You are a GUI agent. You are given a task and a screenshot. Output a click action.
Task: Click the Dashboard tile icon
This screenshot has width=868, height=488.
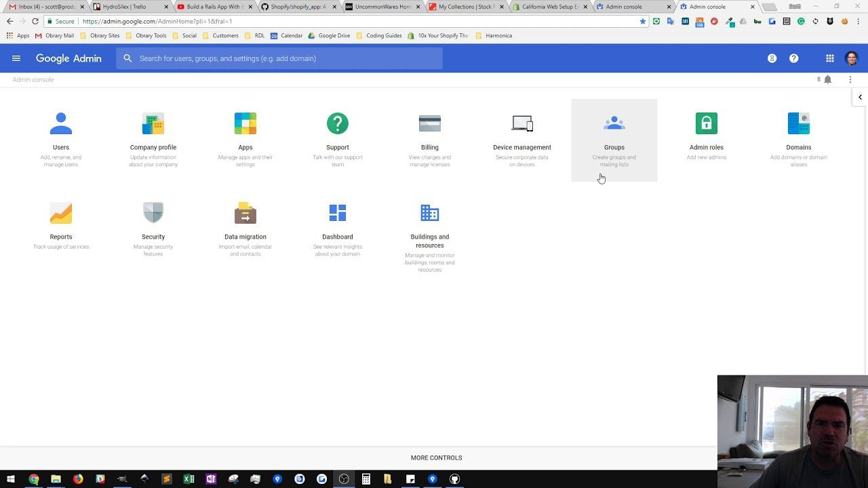click(337, 212)
